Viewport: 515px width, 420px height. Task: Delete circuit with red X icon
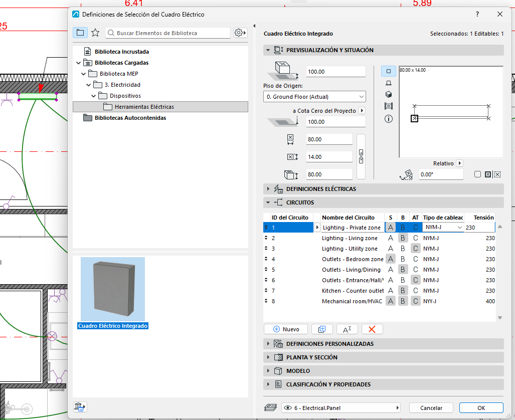point(372,329)
